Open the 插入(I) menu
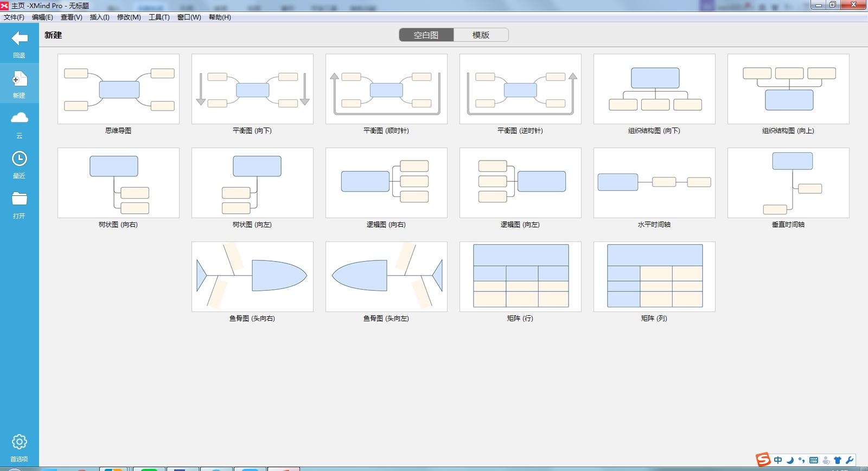 (x=99, y=17)
